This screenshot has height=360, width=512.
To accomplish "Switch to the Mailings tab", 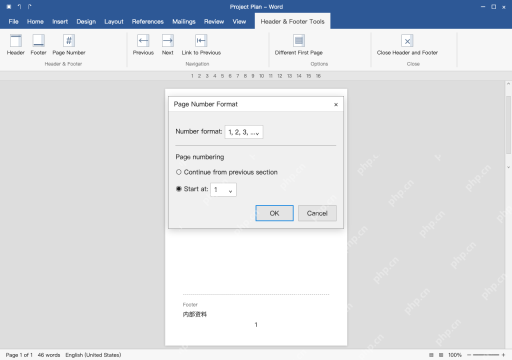I will pyautogui.click(x=184, y=22).
